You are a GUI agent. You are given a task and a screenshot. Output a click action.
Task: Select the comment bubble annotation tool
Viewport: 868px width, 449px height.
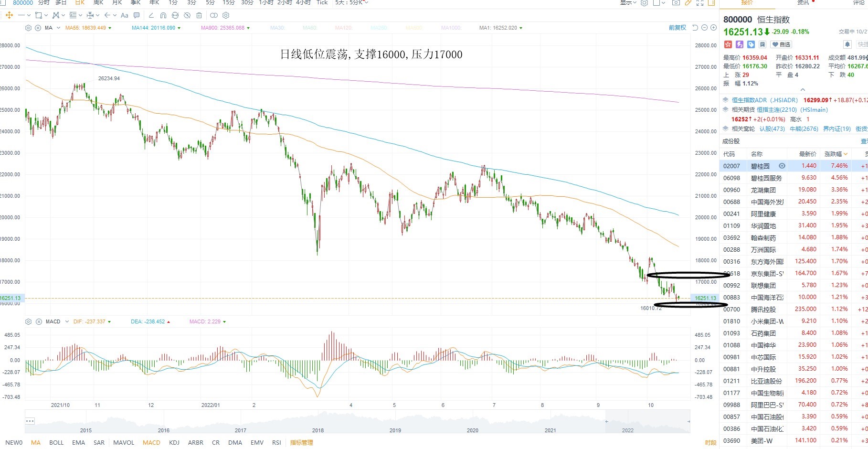[137, 15]
